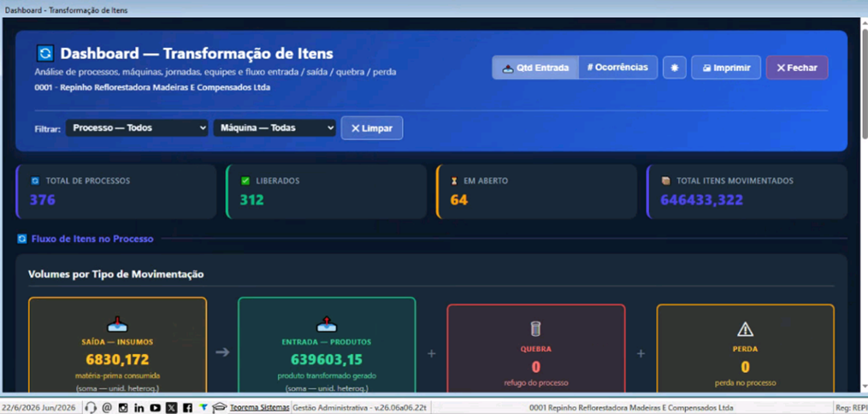Open the Máquina — Todas dropdown
868x414 pixels.
(x=275, y=127)
